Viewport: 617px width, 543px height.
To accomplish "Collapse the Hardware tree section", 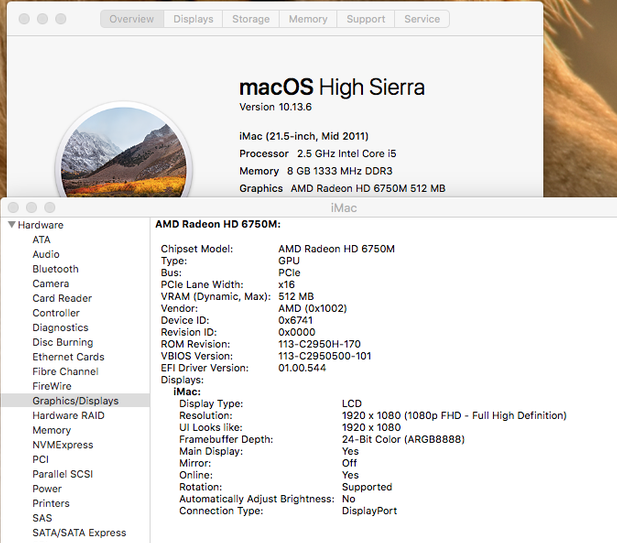I will [12, 225].
